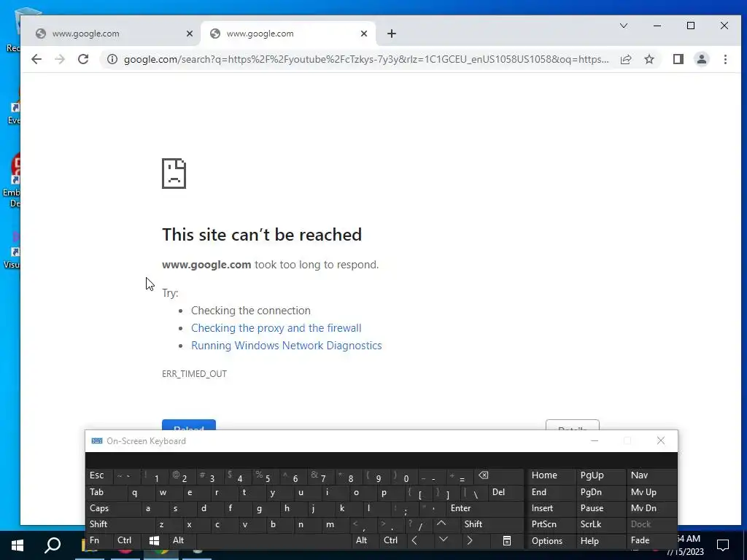Tap the Windows logo key on On-Screen Keyboard
Screen dimensions: 747x560
155,540
